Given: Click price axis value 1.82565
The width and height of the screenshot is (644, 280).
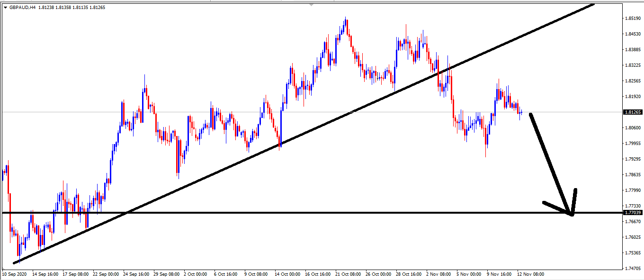Looking at the screenshot, I should [x=633, y=81].
